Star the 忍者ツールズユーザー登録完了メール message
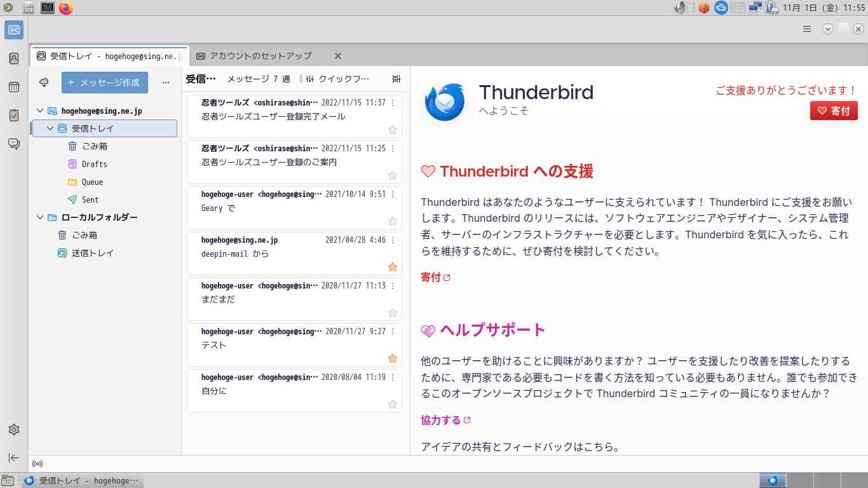Viewport: 868px width, 488px height. 393,130
